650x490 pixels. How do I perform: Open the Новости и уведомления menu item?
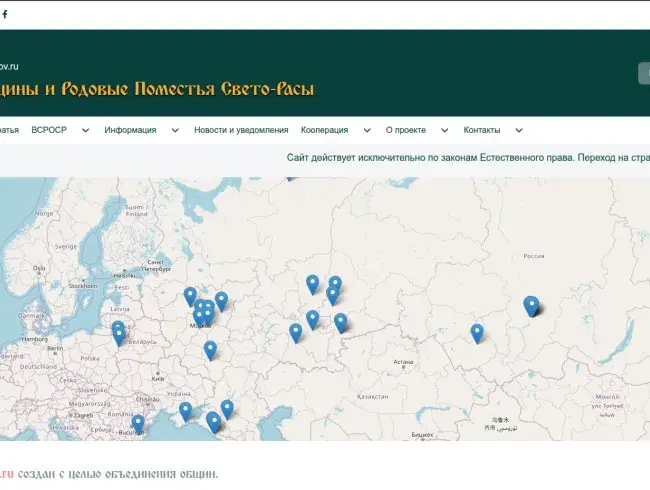click(241, 130)
